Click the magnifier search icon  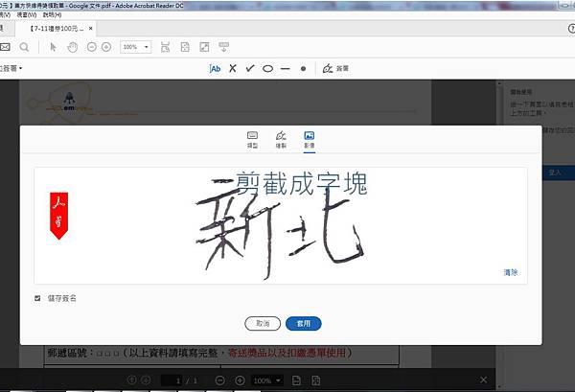24,47
